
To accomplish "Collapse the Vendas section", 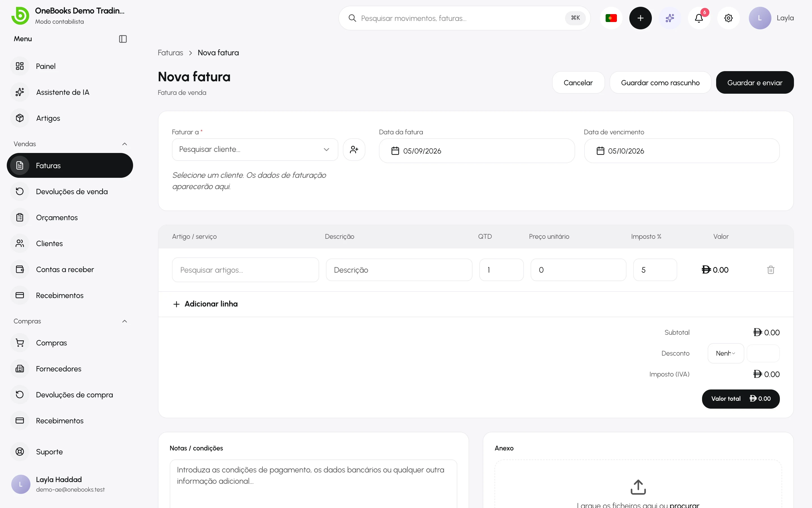I will click(125, 144).
